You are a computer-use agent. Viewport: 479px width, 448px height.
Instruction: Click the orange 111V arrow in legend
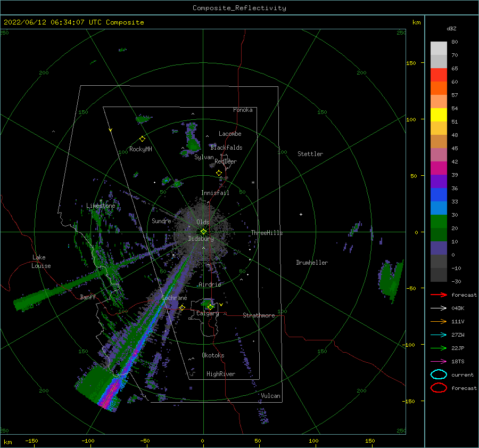[x=439, y=321]
